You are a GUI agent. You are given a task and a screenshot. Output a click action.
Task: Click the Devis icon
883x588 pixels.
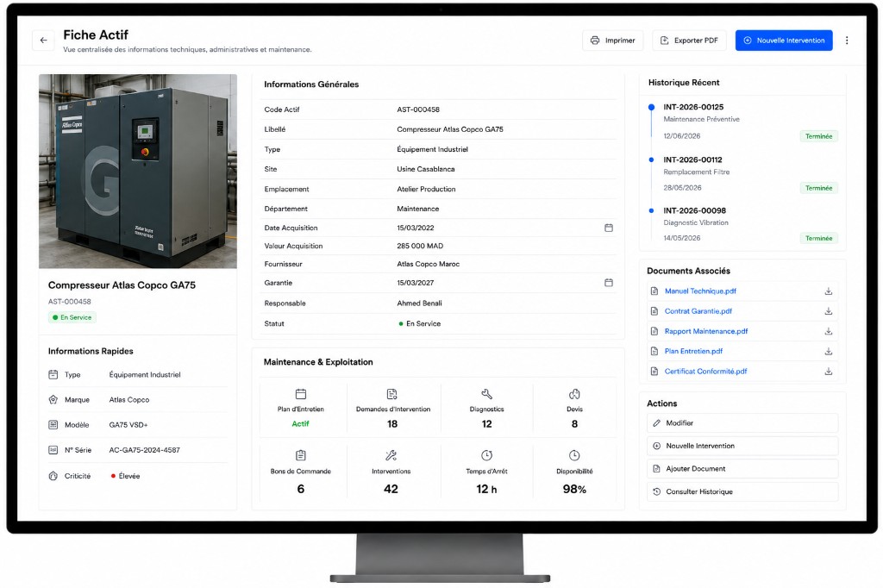click(574, 394)
